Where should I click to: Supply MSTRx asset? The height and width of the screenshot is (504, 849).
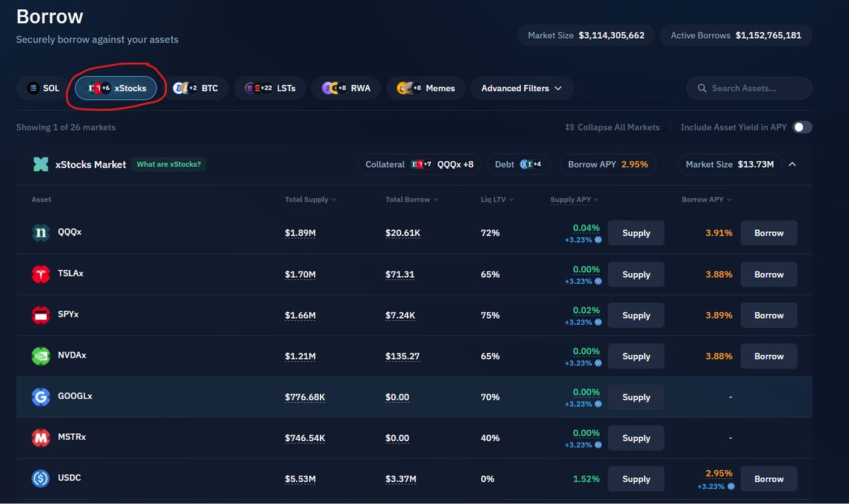pos(636,438)
